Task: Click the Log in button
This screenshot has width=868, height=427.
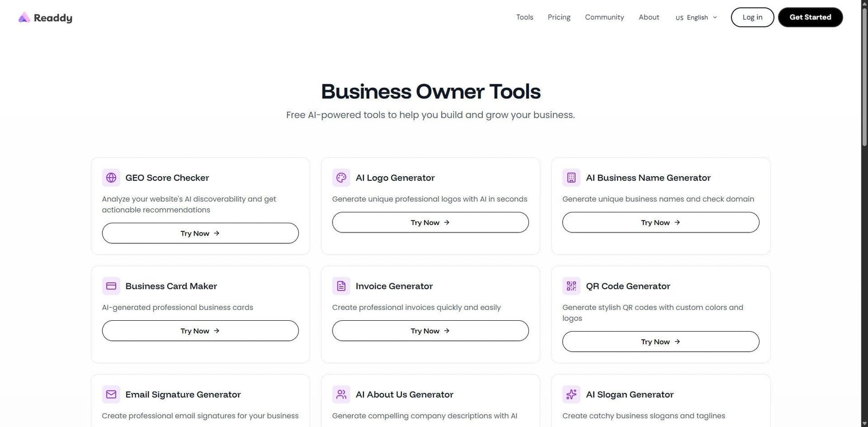Action: point(752,17)
